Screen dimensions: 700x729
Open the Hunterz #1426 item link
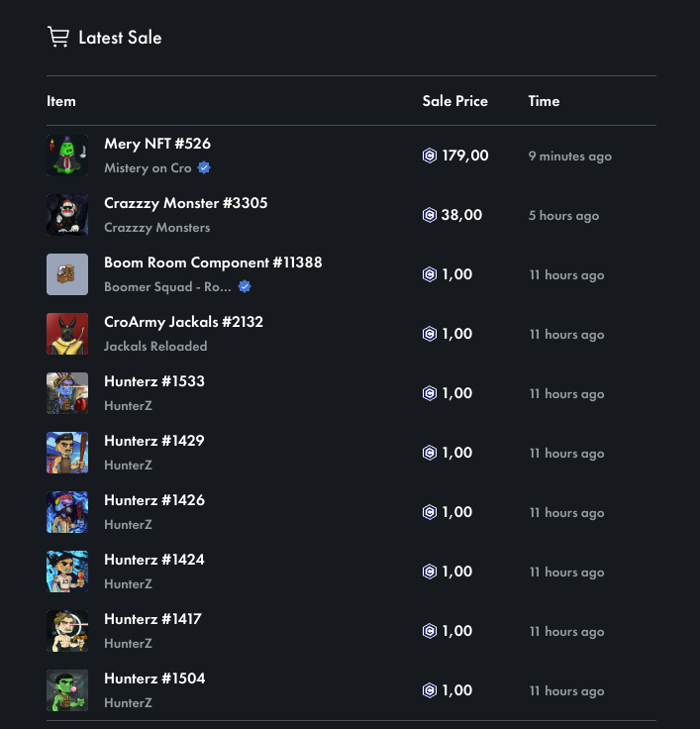click(153, 500)
